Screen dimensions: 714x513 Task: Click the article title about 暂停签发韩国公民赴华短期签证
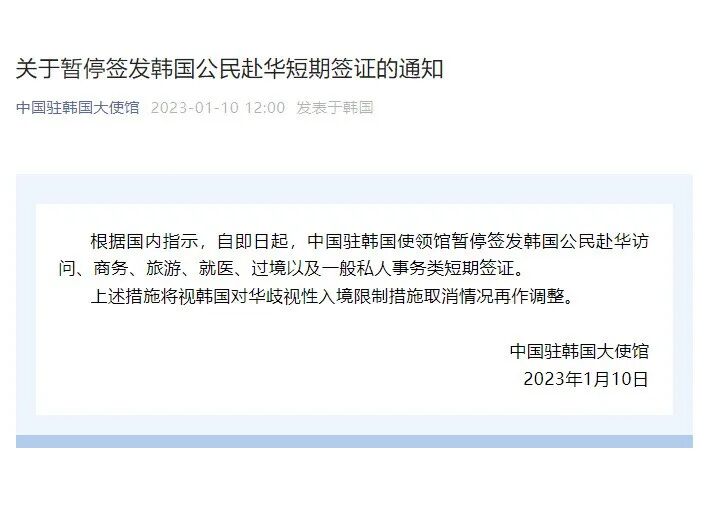coord(230,69)
